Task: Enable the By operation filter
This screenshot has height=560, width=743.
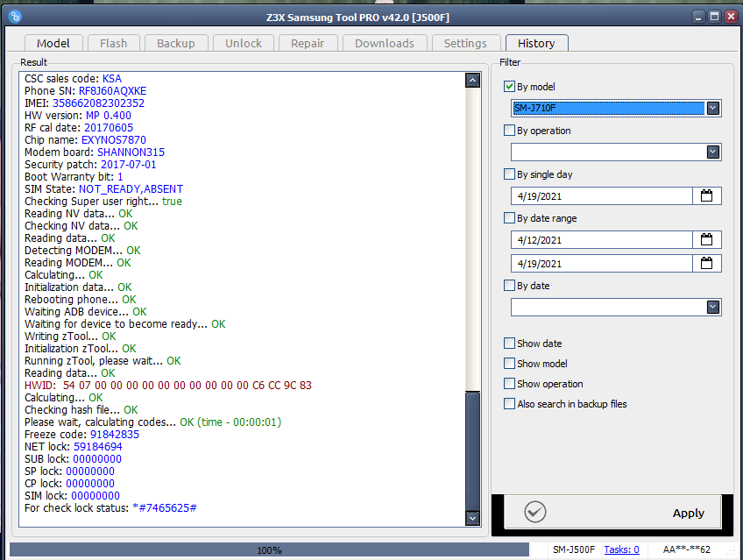Action: click(509, 131)
